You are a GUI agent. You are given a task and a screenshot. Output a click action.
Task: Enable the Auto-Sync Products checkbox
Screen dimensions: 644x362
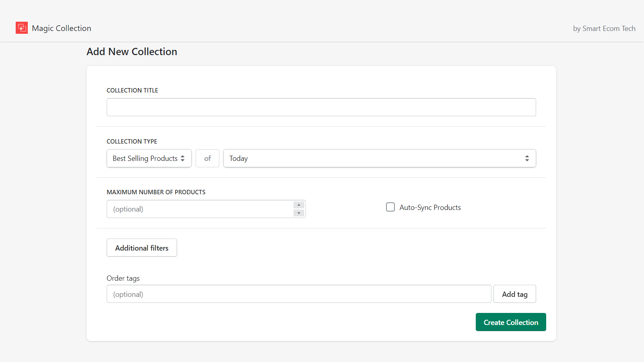pos(390,207)
